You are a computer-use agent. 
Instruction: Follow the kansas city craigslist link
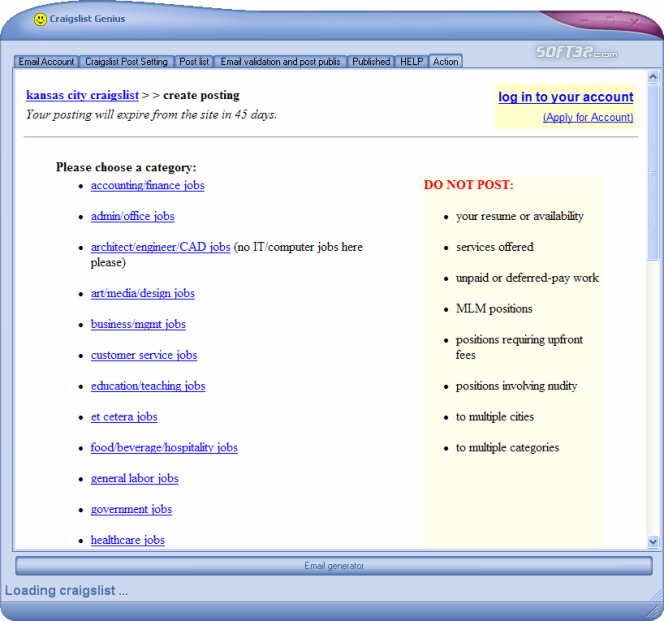click(x=82, y=95)
